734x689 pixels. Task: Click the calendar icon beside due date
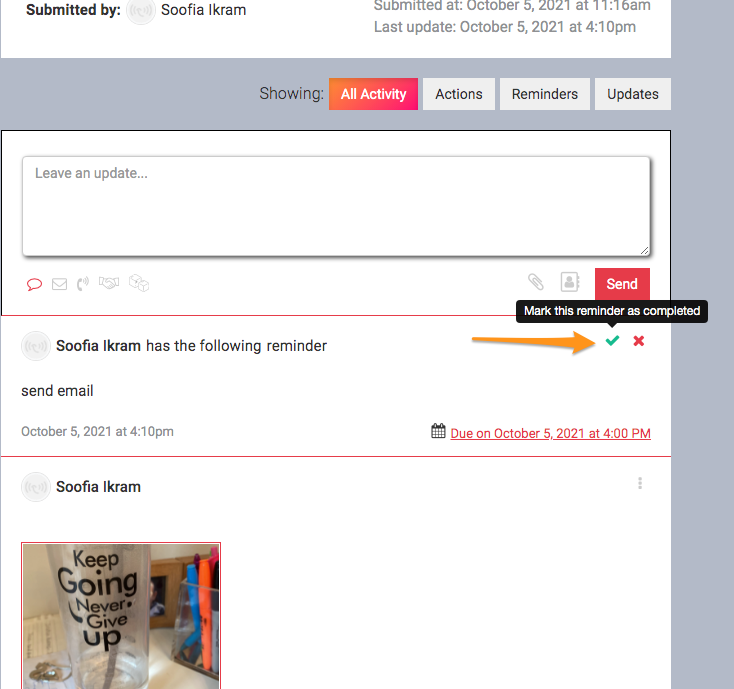point(438,431)
